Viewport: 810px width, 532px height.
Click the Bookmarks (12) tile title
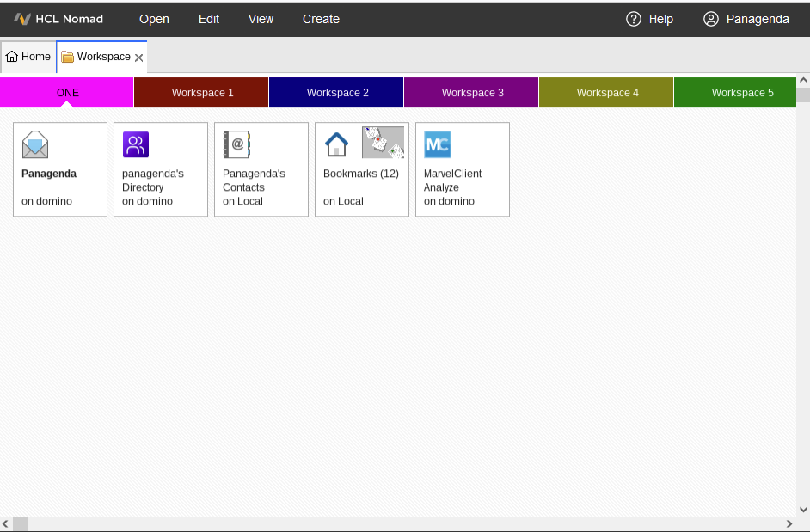pos(361,174)
